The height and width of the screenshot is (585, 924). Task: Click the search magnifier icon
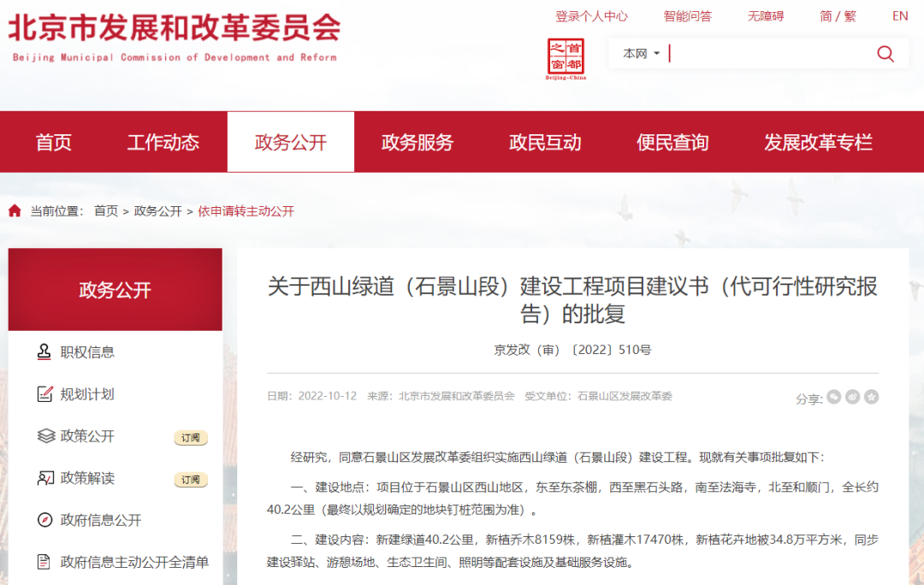pos(885,54)
